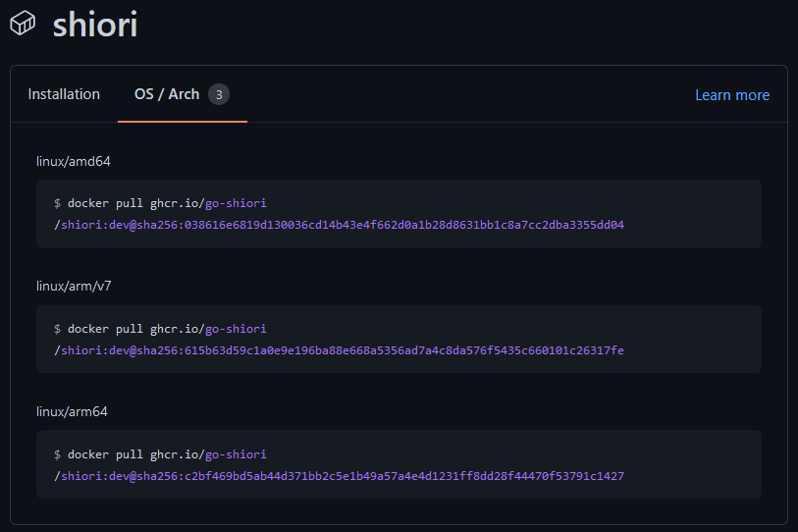Click the $ prompt in the linux/amd64 block

(x=58, y=203)
